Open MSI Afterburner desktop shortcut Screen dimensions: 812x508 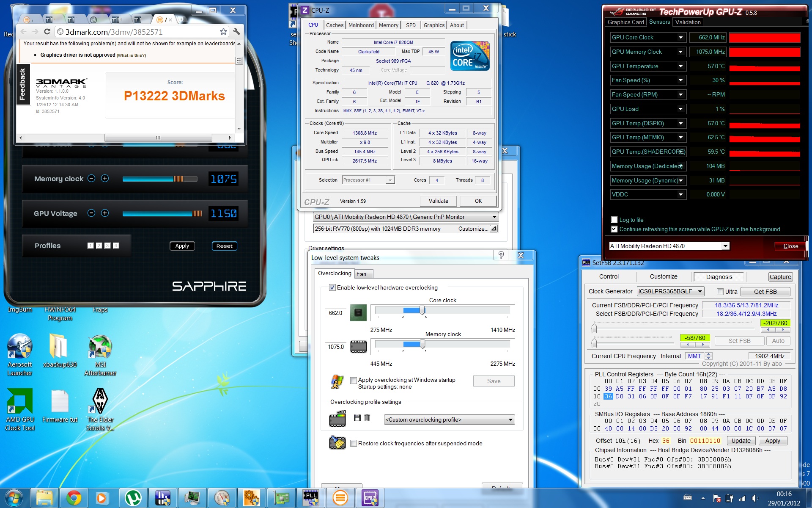coord(100,356)
